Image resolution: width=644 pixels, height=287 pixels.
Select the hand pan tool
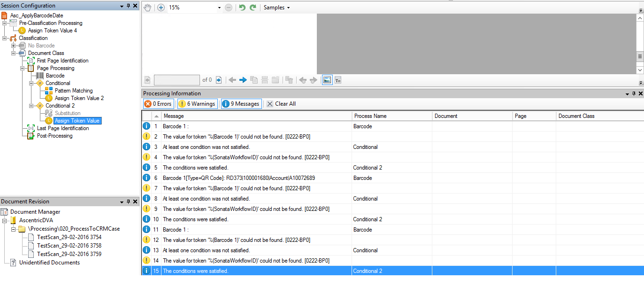pos(148,8)
